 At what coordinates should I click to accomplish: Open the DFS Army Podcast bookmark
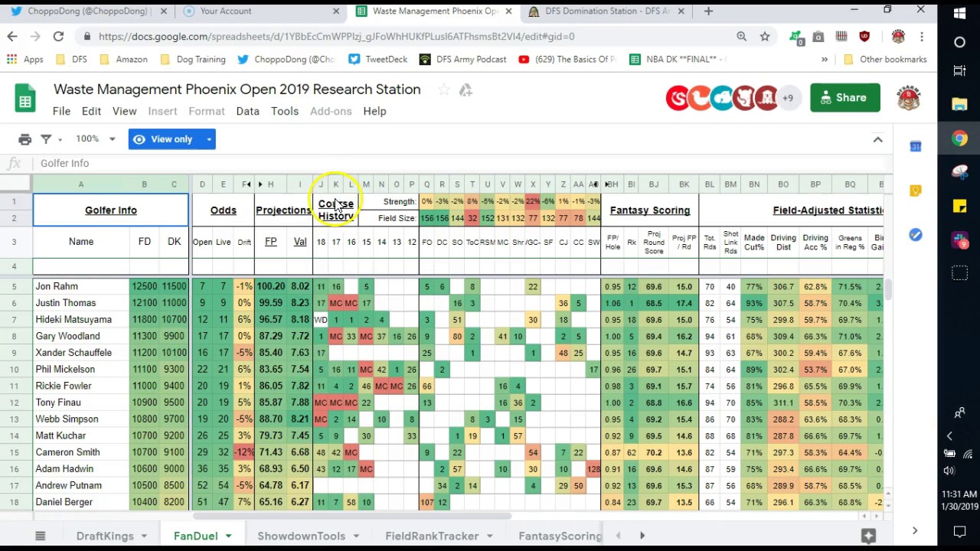coord(462,59)
